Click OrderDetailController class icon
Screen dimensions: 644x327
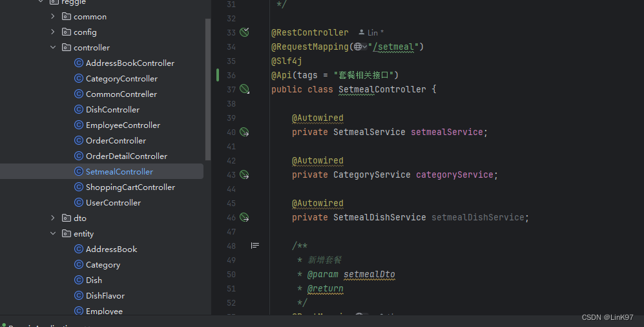(78, 156)
